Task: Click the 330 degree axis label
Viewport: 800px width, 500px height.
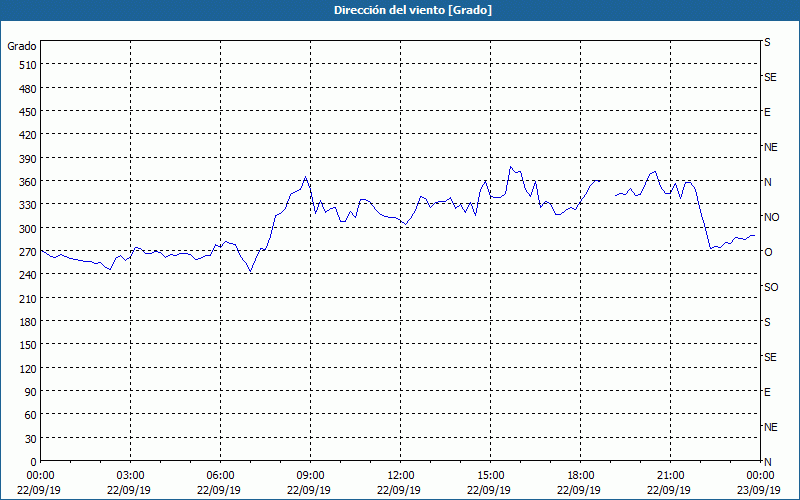Action: 29,205
